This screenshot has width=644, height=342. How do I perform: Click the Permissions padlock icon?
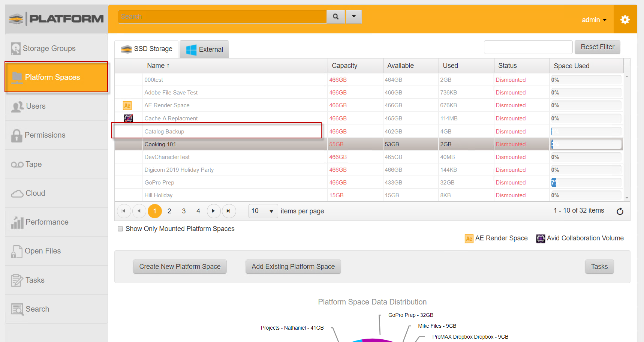click(16, 135)
